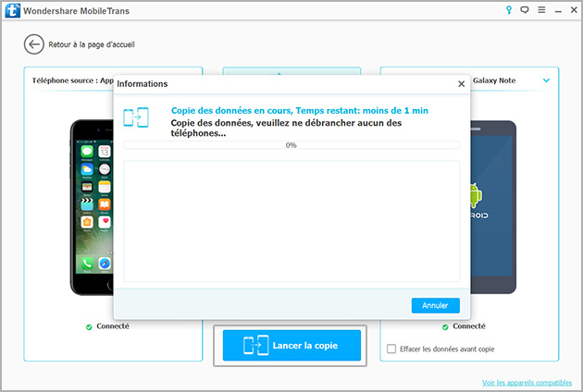Open the hamburger menu in title bar
Viewport: 583px width, 392px height.
pos(541,10)
